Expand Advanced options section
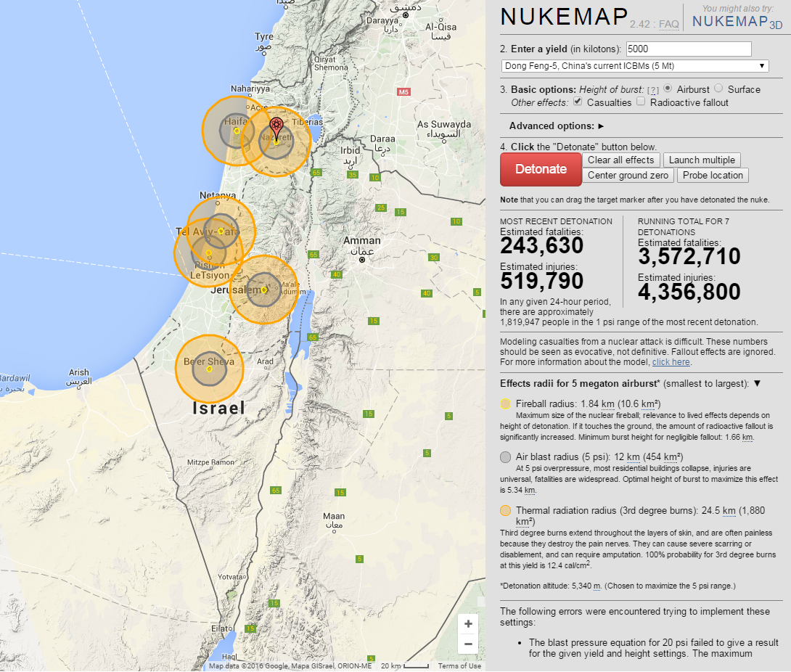791x672 pixels. tap(557, 126)
